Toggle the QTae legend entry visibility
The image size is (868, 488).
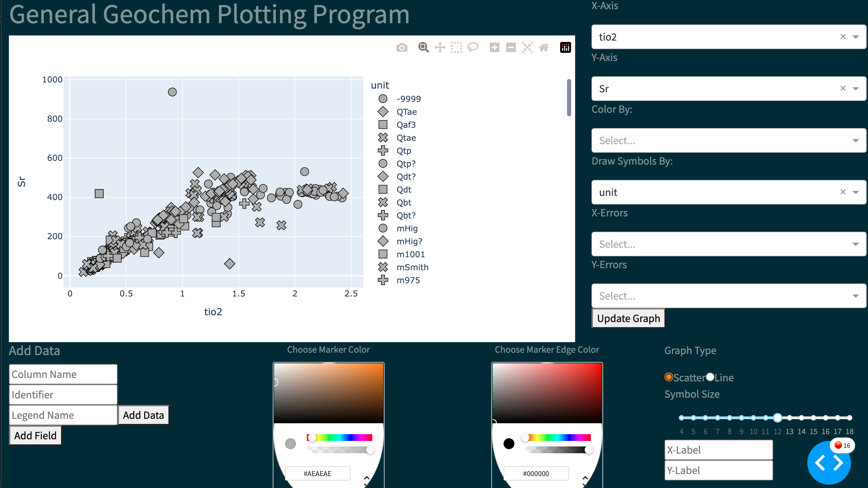click(406, 112)
